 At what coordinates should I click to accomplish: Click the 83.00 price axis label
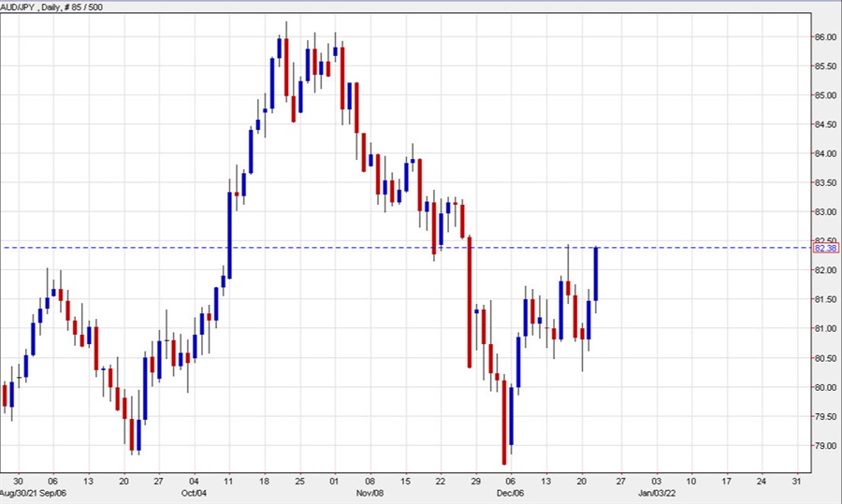(825, 212)
